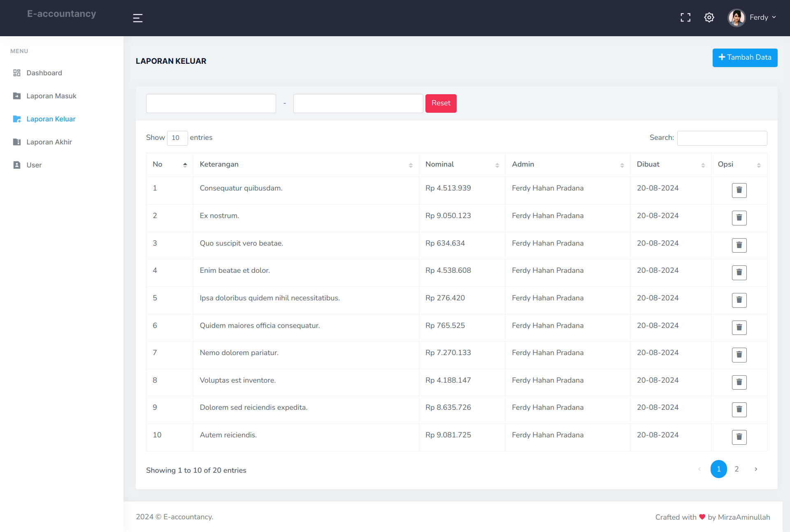Sort table by No column

[170, 165]
